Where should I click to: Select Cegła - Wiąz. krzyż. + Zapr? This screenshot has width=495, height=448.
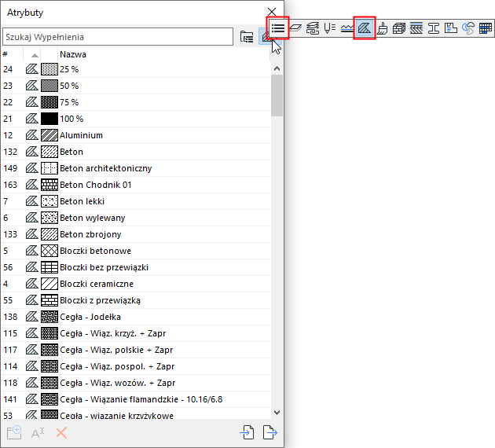click(136, 333)
